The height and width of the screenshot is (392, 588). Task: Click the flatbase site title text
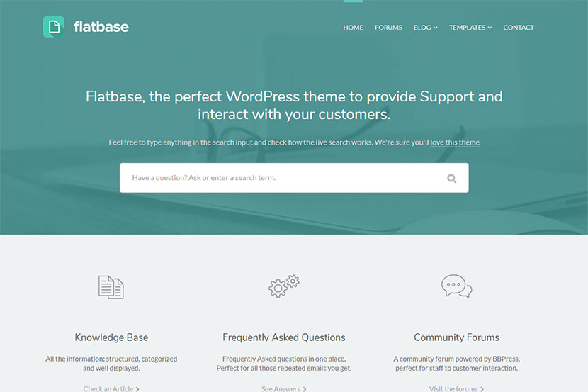point(101,27)
